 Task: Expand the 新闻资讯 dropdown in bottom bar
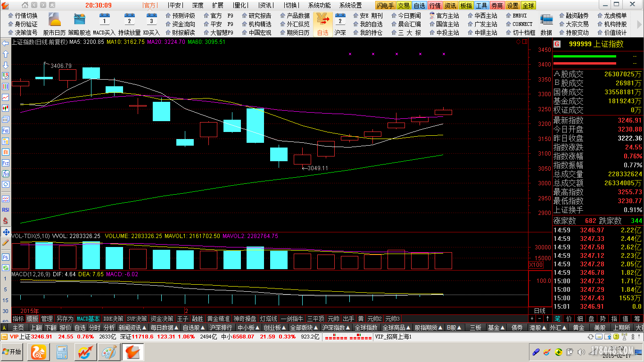tap(132, 328)
